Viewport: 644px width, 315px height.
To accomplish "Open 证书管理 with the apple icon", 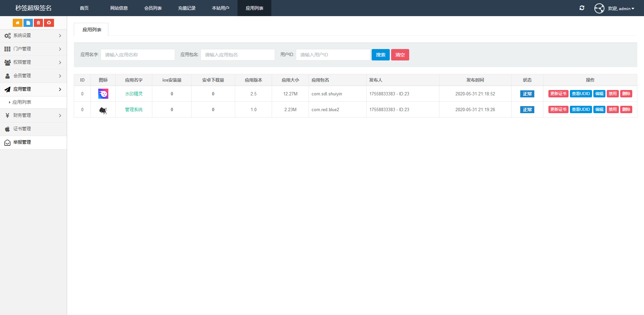I will [22, 129].
